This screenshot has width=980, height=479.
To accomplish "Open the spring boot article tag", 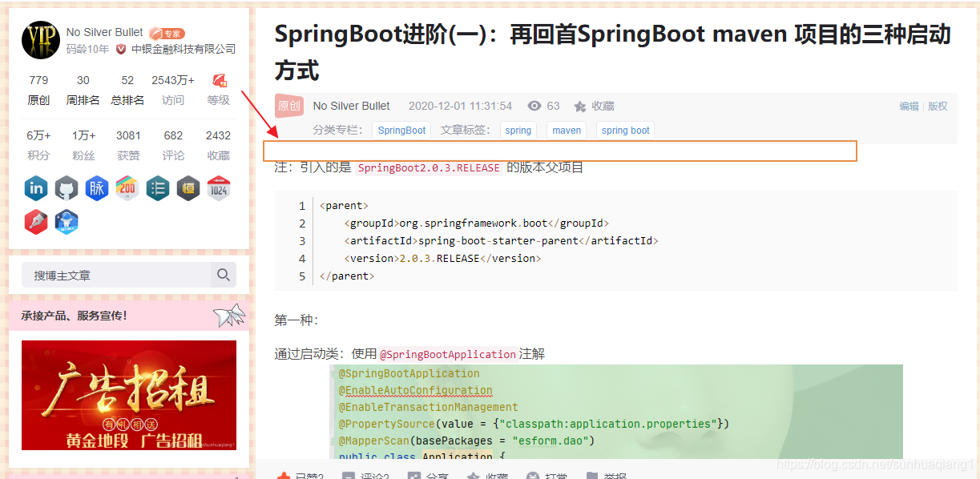I will point(625,131).
